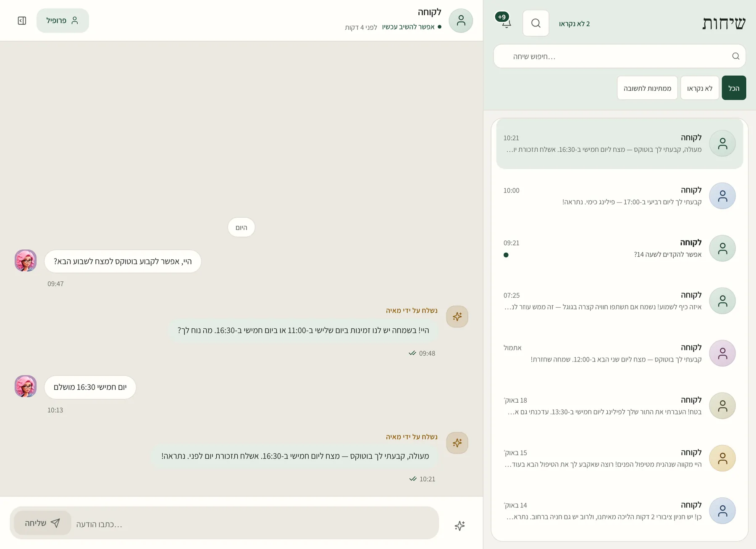The height and width of the screenshot is (549, 756).
Task: Click the beige avatar of 18 באוק׳ conversation
Action: [722, 406]
